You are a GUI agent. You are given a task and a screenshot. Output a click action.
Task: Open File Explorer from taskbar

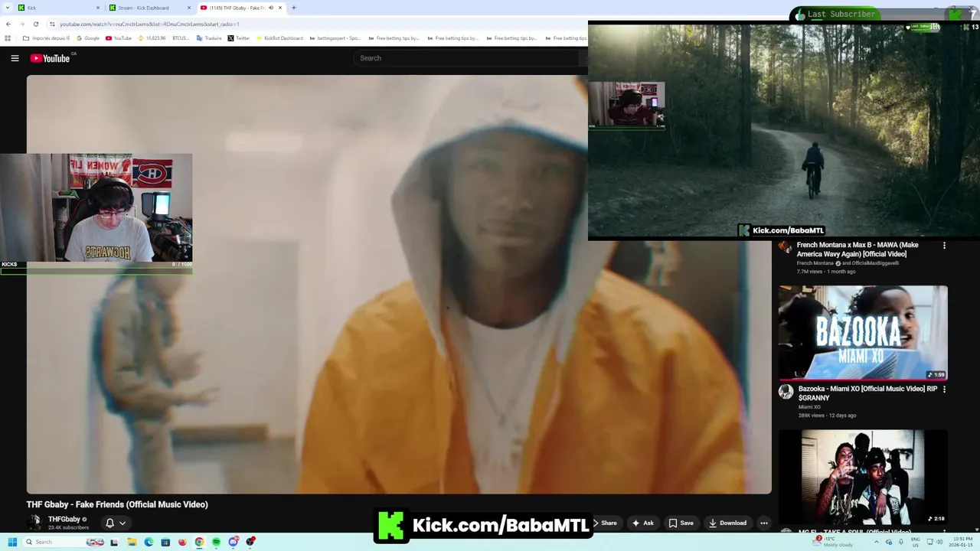coord(132,542)
